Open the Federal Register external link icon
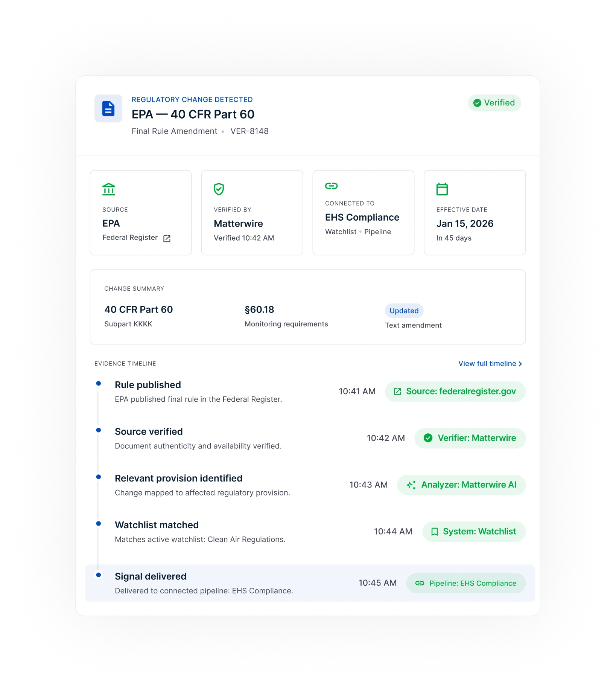This screenshot has height=692, width=616. [x=167, y=238]
